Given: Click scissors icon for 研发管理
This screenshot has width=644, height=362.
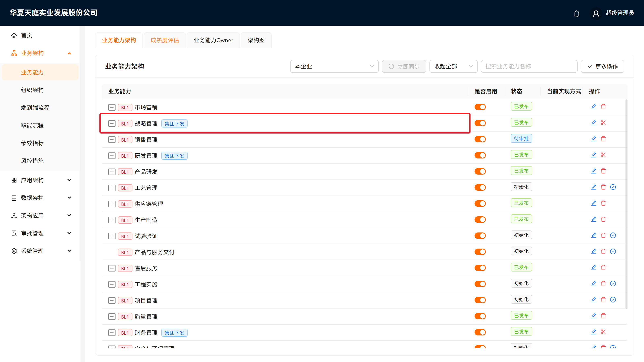Looking at the screenshot, I should [x=603, y=155].
